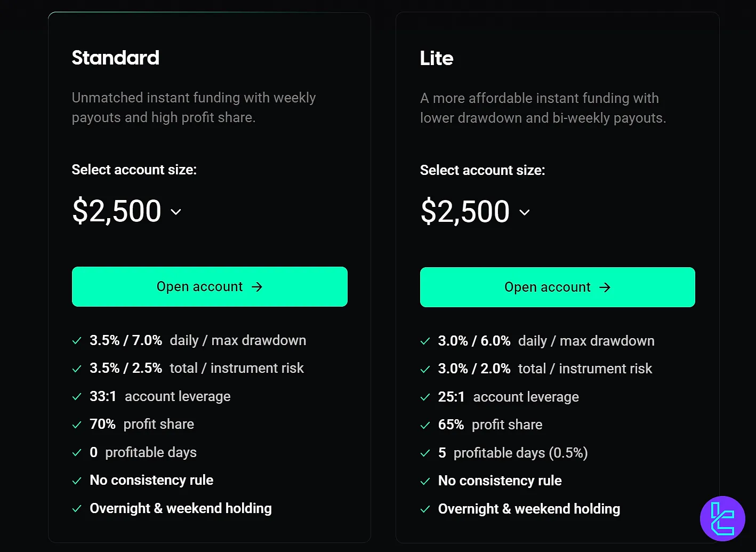Open Lite $2,500 account size selector
Screen dimensions: 756x552
click(x=465, y=211)
